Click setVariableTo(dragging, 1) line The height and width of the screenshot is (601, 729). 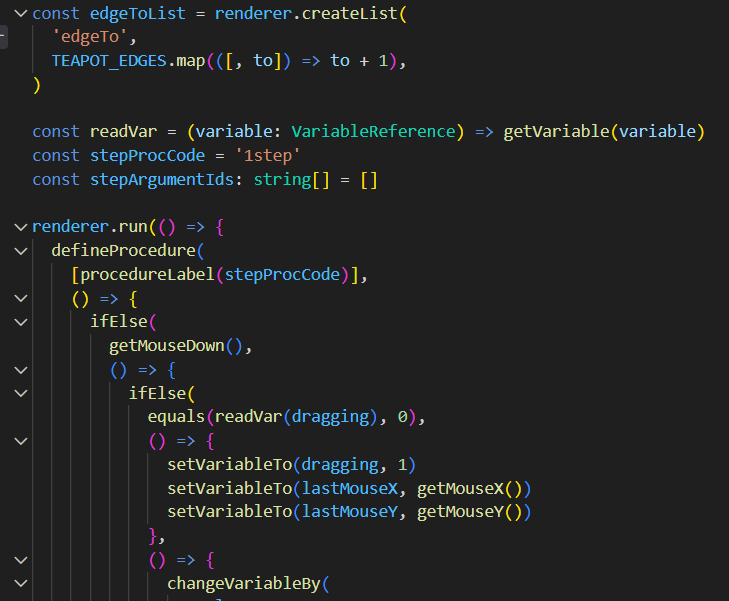(292, 465)
